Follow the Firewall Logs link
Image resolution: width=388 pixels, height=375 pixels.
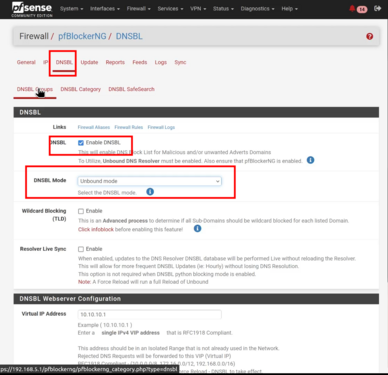click(x=161, y=127)
